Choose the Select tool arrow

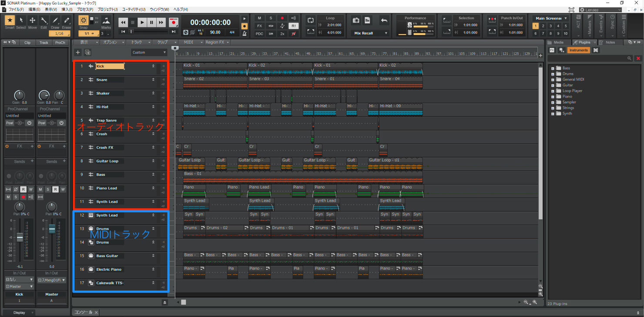[x=21, y=20]
